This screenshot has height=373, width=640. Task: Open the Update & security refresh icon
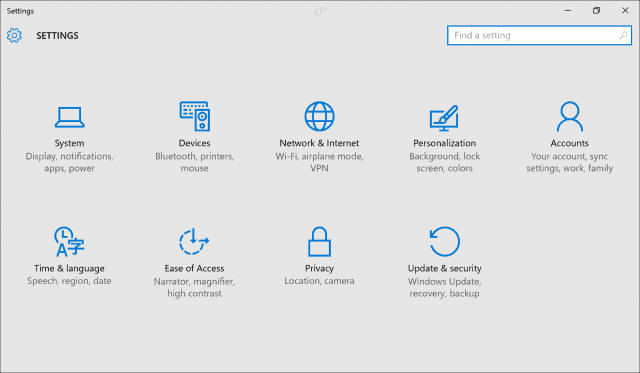pyautogui.click(x=444, y=242)
